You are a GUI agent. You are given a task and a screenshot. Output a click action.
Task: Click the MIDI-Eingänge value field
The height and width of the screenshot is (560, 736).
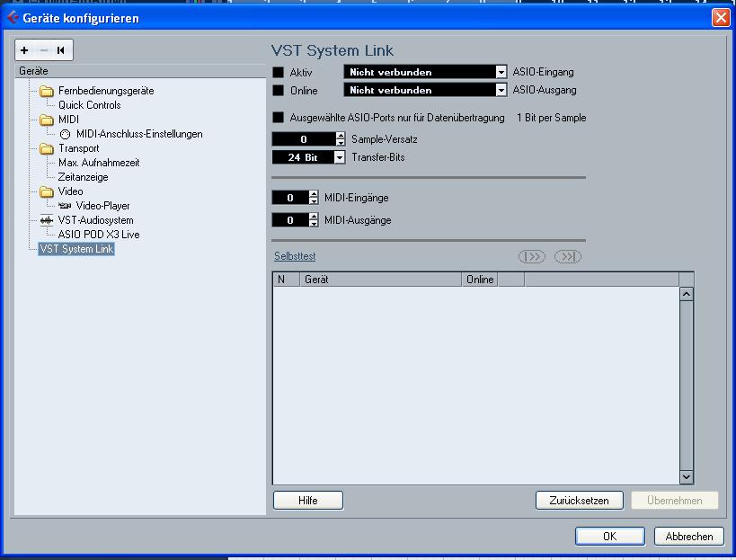tap(290, 198)
